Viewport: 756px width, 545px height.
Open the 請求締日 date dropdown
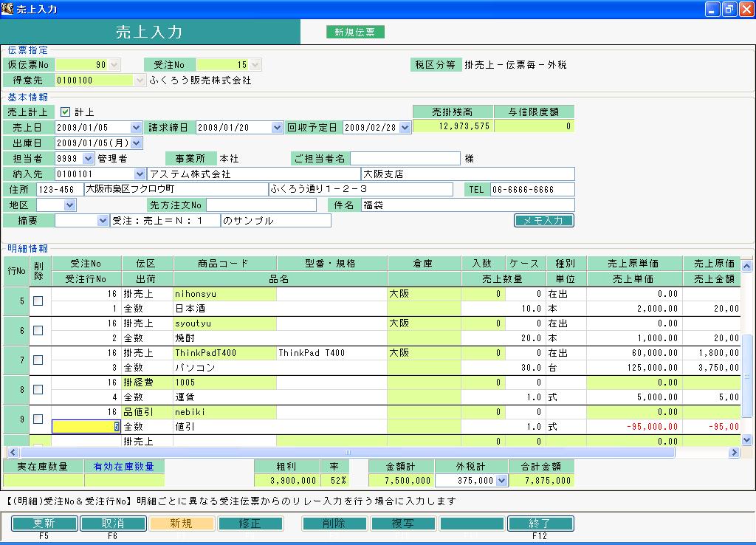(277, 127)
